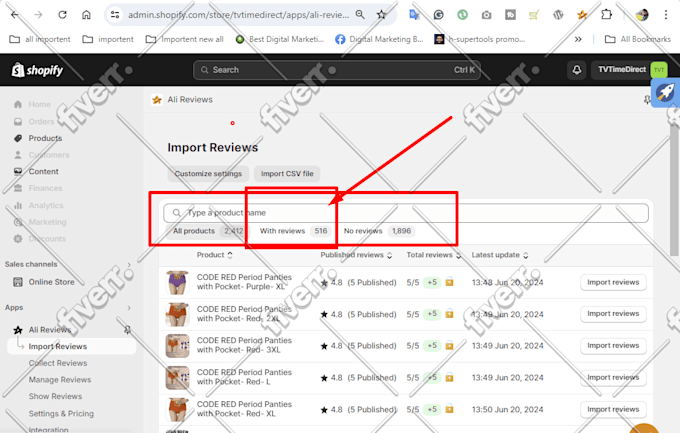This screenshot has width=680, height=433.
Task: Open Customers in the sidebar
Action: point(49,155)
